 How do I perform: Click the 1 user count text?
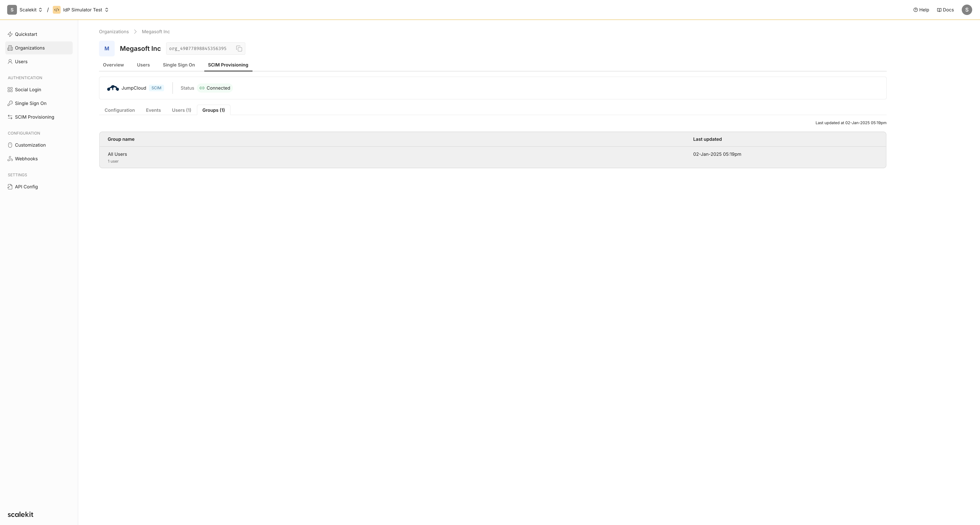(x=113, y=161)
